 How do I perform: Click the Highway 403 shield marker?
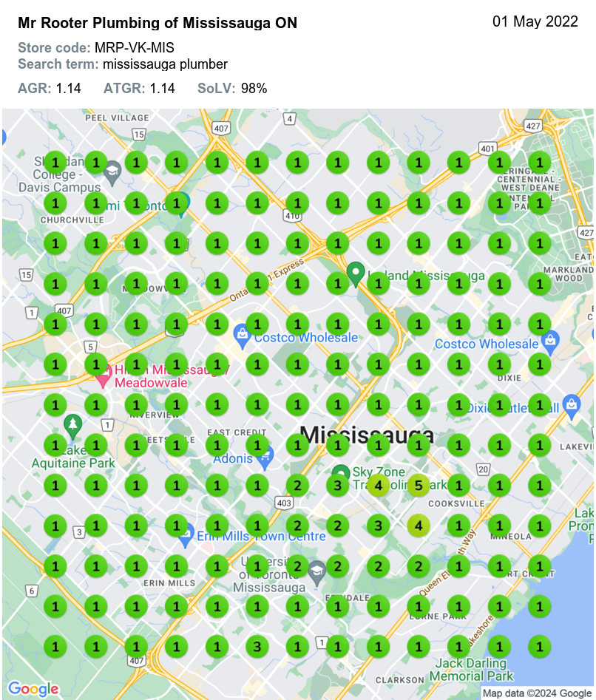(x=284, y=503)
